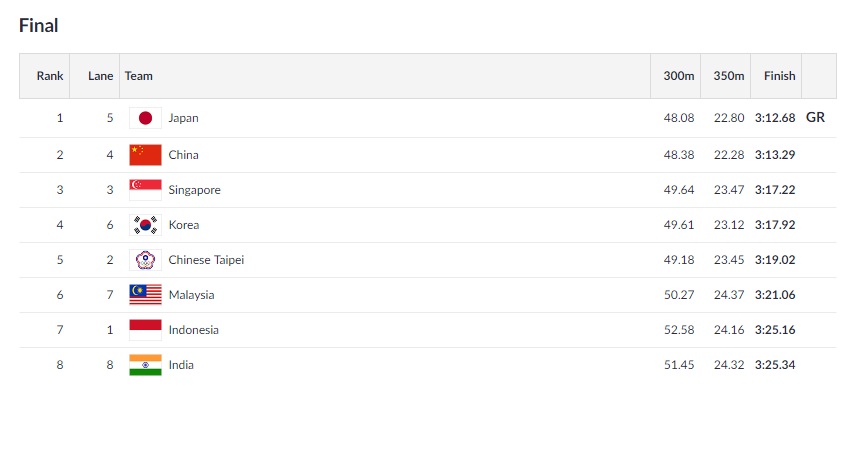Viewport: 850px width, 449px height.
Task: Click the Japan flag icon
Action: coord(145,118)
